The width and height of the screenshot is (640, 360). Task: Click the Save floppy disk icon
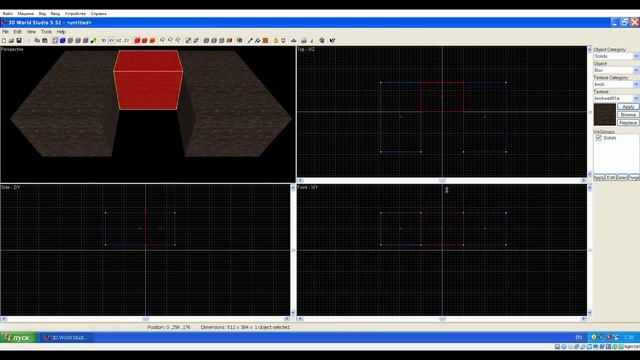pos(19,40)
